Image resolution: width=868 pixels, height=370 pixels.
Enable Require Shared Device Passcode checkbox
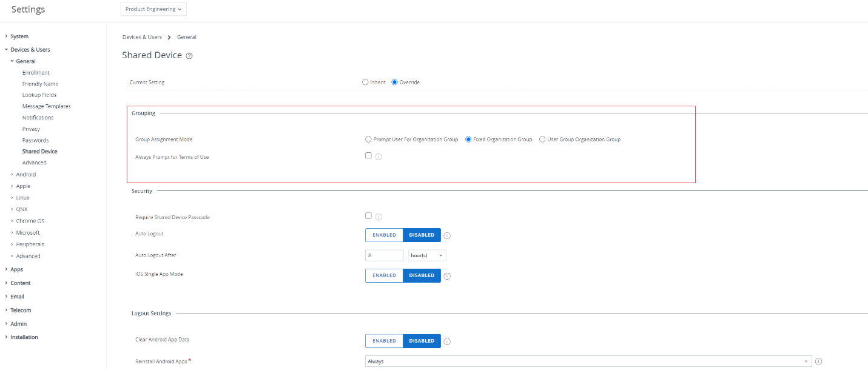coord(368,215)
